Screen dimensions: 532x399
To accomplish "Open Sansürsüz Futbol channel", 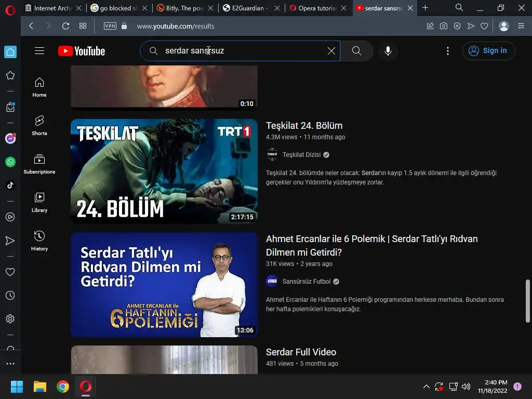I will point(306,282).
